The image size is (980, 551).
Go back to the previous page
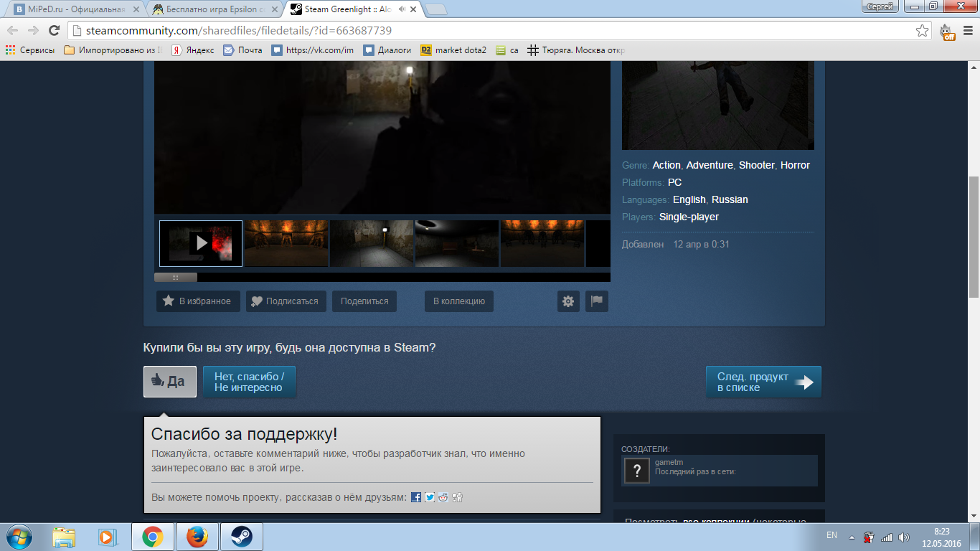pos(12,31)
